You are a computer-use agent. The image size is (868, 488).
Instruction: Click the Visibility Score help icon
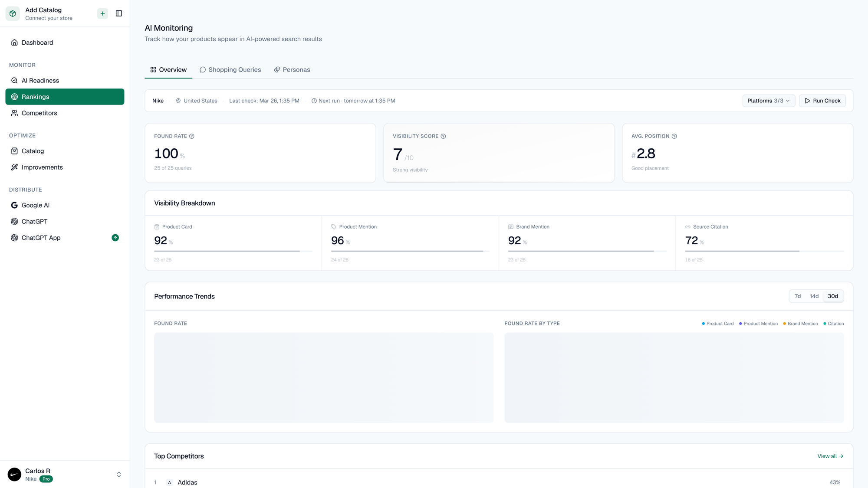point(443,136)
